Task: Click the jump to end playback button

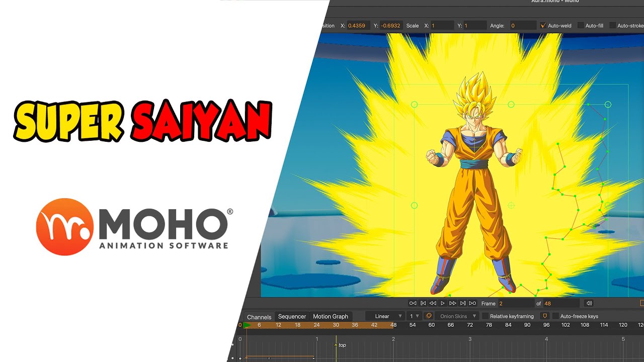Action: pyautogui.click(x=472, y=303)
